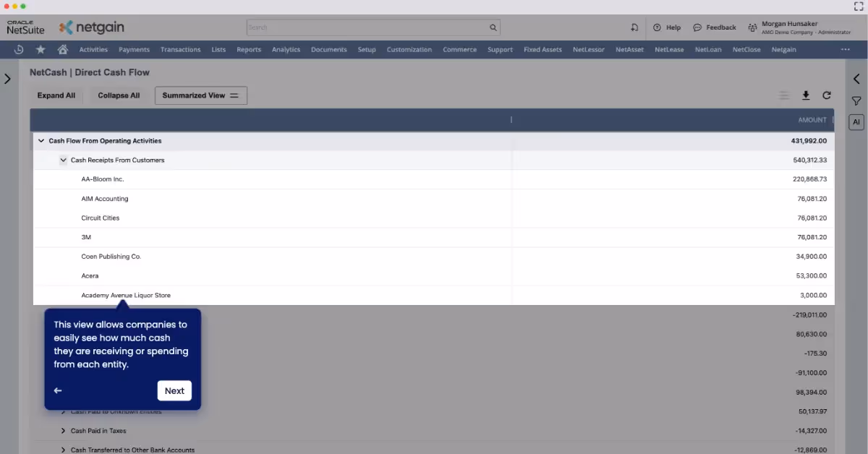The height and width of the screenshot is (454, 868).
Task: Click the Netgain logo in the header
Action: (x=91, y=27)
